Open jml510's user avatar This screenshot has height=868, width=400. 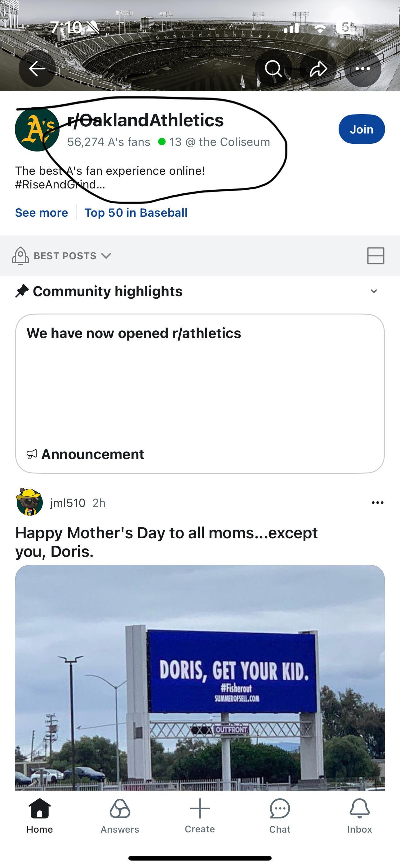click(x=30, y=502)
